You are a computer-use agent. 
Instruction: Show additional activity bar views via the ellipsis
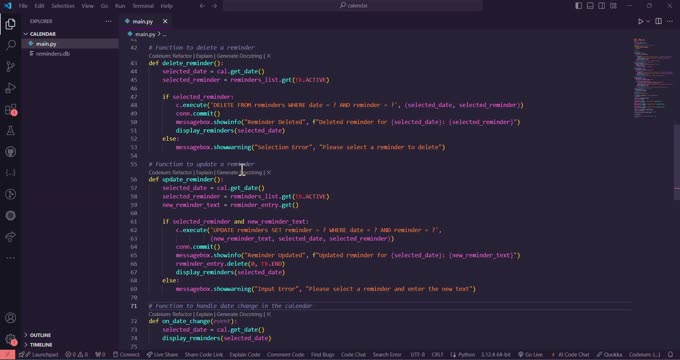click(10, 258)
